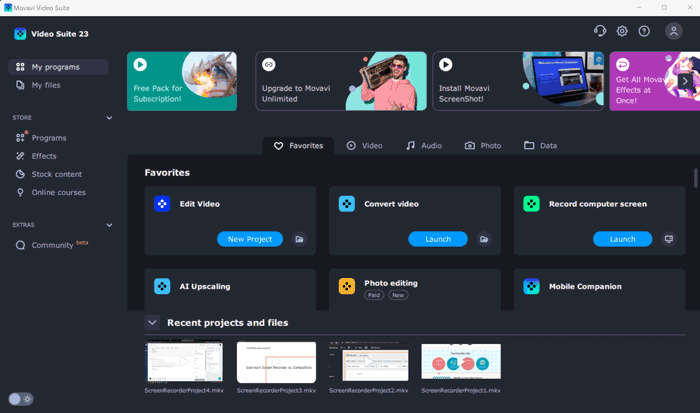Open ScreenRecorderProject2.mkv thumbnail

tap(369, 362)
